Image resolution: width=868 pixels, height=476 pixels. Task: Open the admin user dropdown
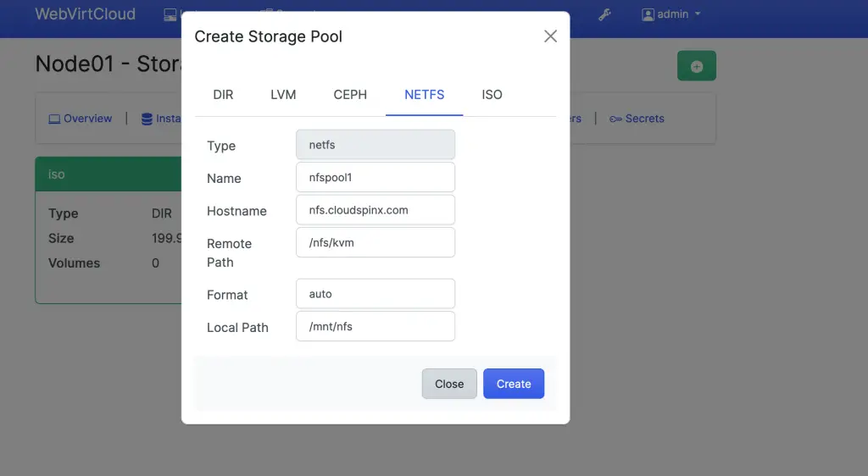point(671,14)
